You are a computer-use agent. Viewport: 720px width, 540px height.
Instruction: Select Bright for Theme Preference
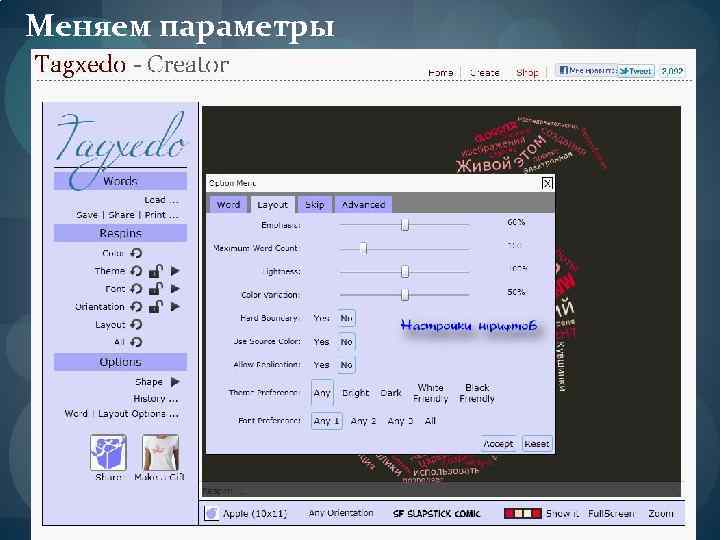pyautogui.click(x=356, y=393)
